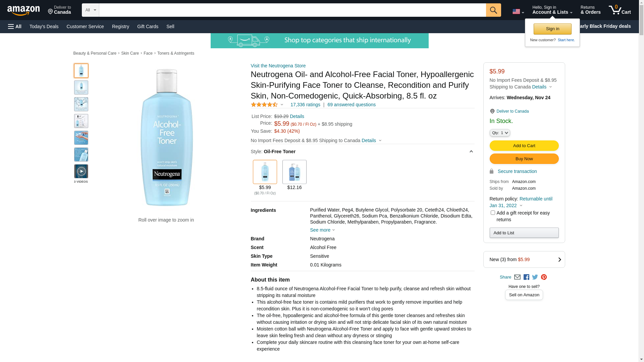The width and height of the screenshot is (644, 362).
Task: Select the $12.16 style option
Action: pos(294,172)
